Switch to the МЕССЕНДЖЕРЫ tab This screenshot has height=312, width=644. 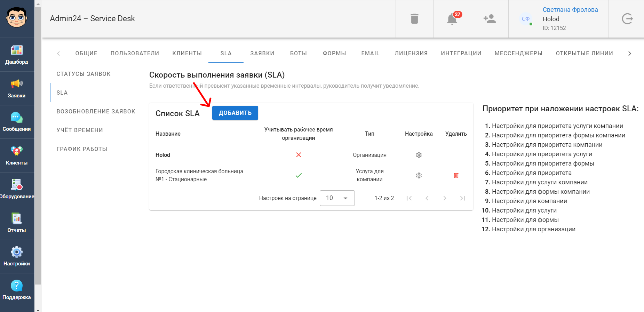pyautogui.click(x=519, y=53)
